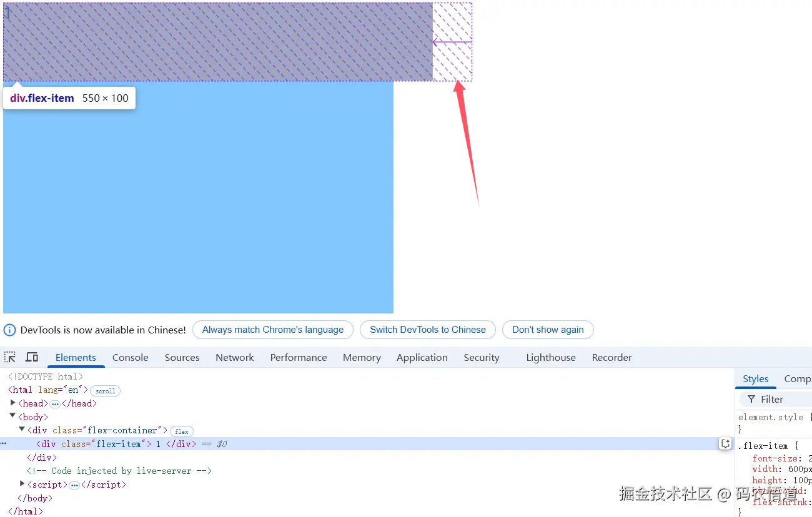Open the Console tab
The height and width of the screenshot is (517, 812).
point(131,358)
